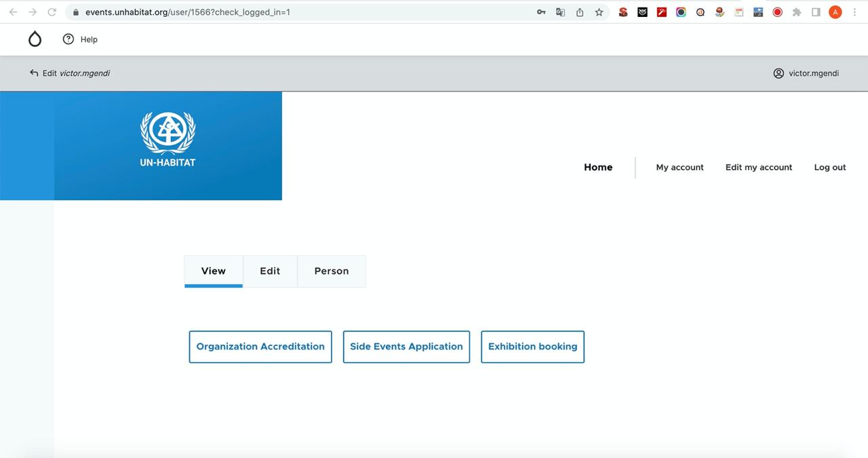This screenshot has height=458, width=868.
Task: Open the red SEO extension icon
Action: (623, 12)
